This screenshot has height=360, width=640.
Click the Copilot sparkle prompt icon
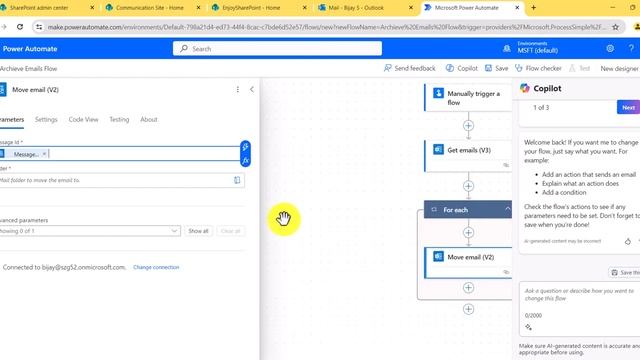(x=529, y=327)
